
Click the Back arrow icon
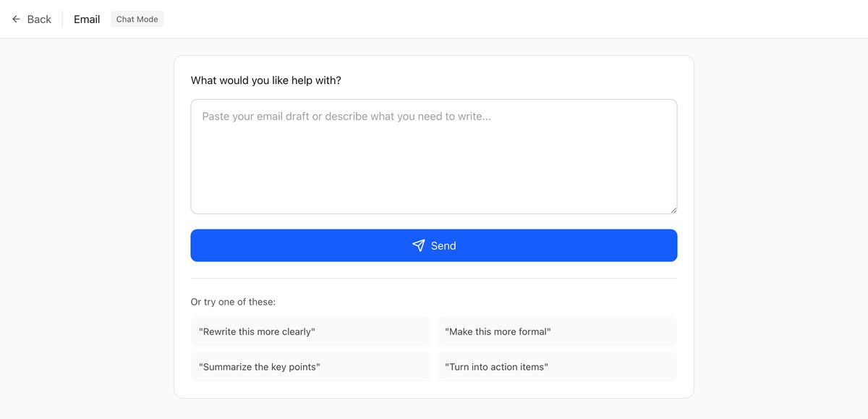pyautogui.click(x=16, y=20)
